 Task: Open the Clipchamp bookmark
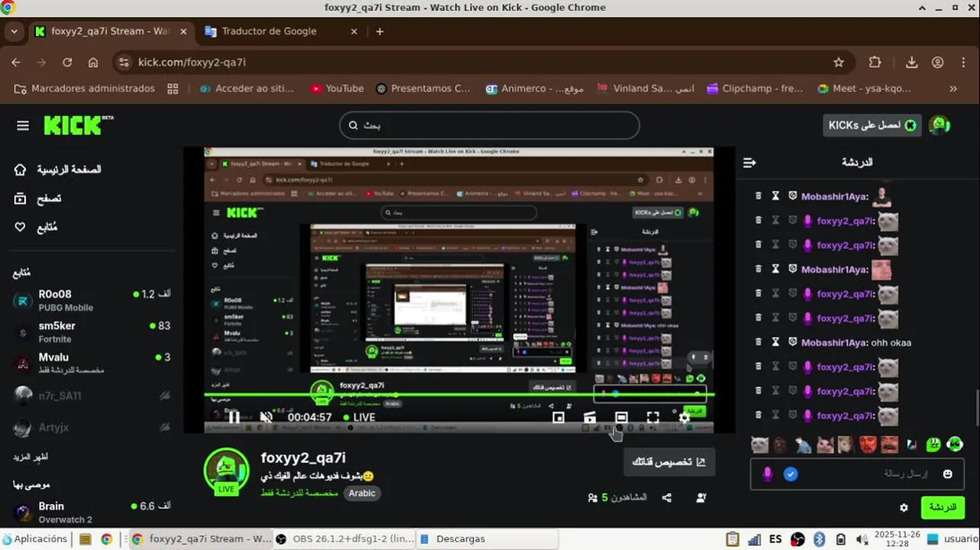click(754, 89)
